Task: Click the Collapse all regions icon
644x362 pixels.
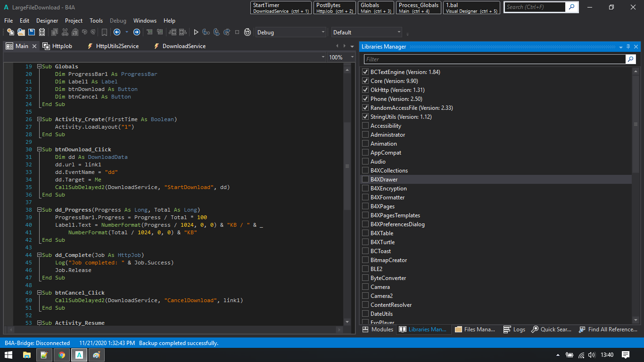Action: 172,32
